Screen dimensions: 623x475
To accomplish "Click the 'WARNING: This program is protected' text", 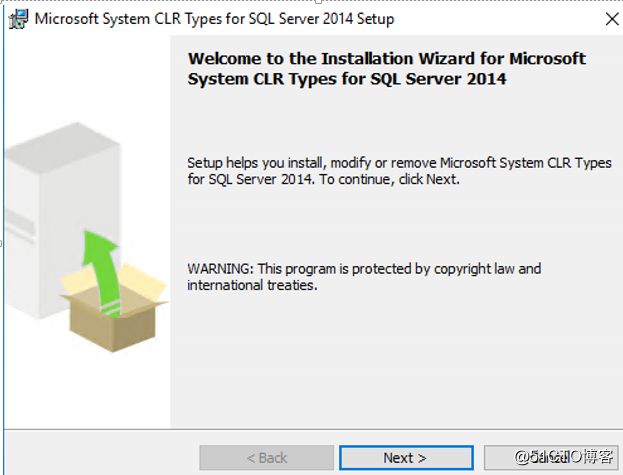I will click(364, 277).
